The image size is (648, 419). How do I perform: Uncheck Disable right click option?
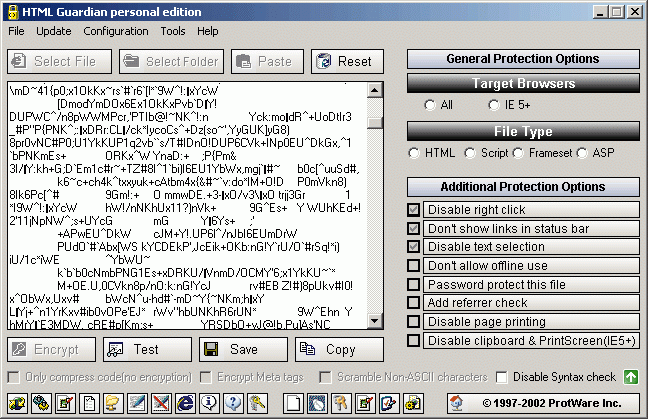click(x=415, y=210)
